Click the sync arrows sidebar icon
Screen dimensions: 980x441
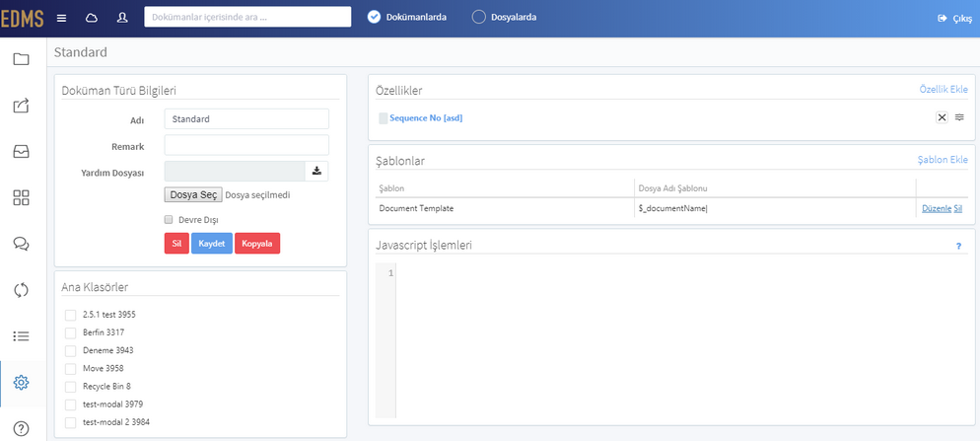(22, 290)
